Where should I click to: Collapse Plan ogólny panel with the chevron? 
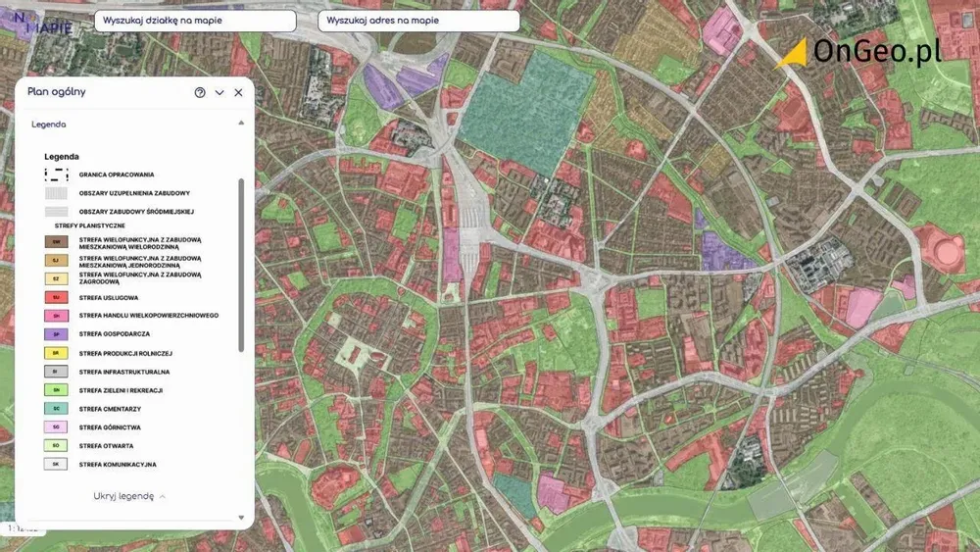220,92
